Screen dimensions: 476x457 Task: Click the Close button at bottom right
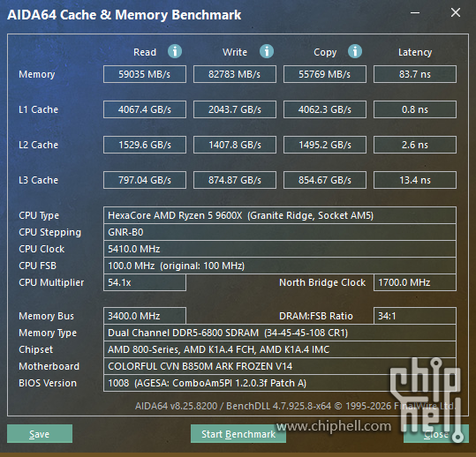tap(436, 434)
